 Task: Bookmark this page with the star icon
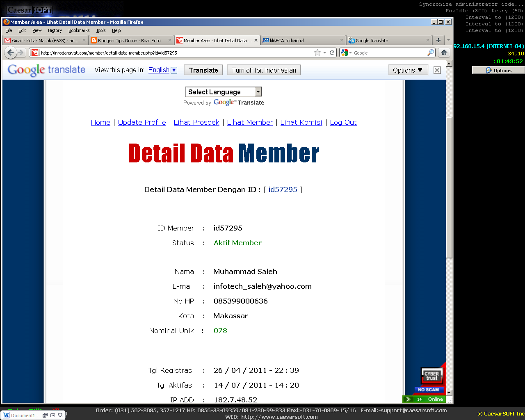[x=317, y=52]
